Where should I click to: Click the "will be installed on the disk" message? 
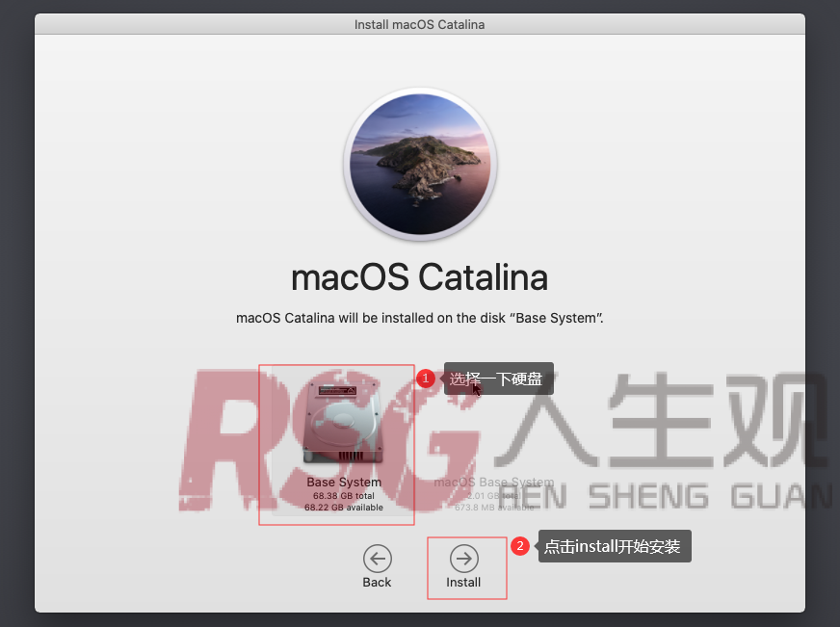pyautogui.click(x=419, y=318)
